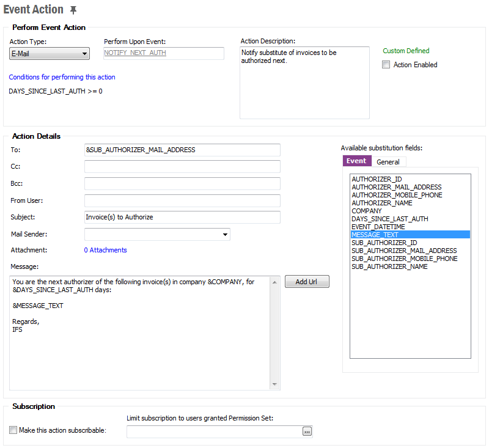Enable the Action Enabled checkbox

pyautogui.click(x=386, y=65)
